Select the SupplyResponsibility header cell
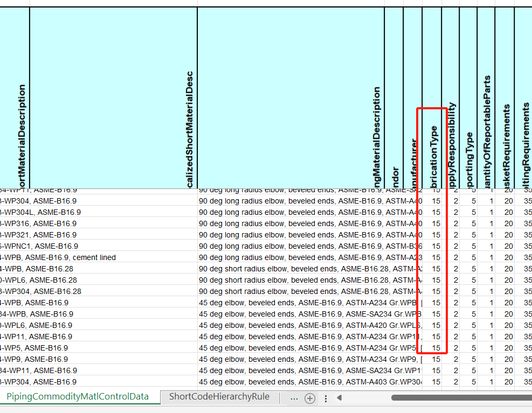 [451, 97]
